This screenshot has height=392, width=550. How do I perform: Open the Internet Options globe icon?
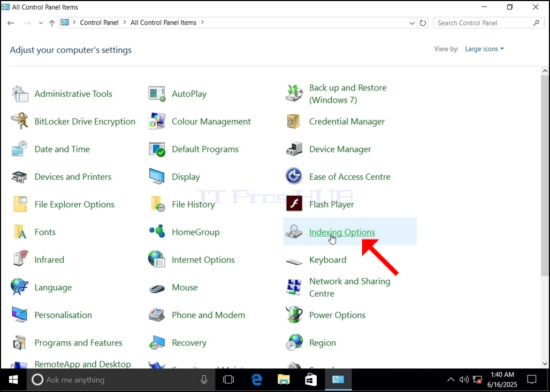tap(157, 259)
